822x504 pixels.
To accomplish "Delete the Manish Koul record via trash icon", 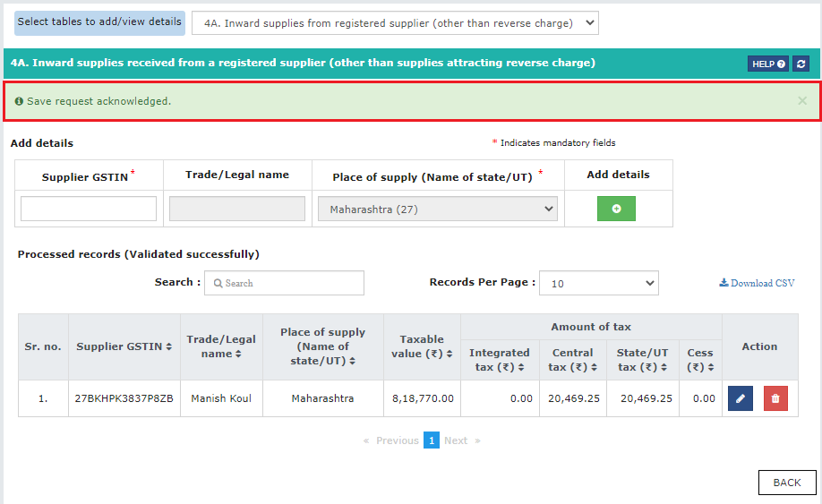I will point(775,398).
